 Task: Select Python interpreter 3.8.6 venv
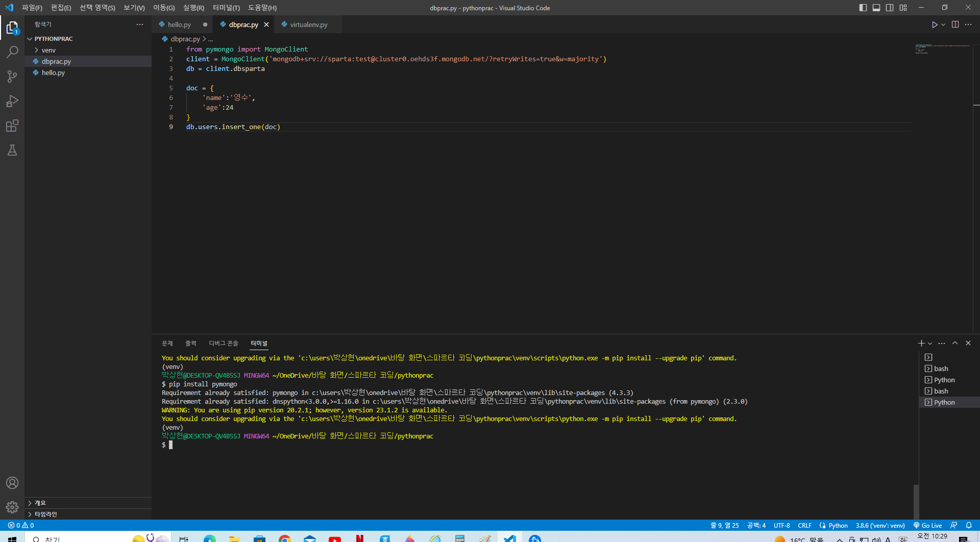coord(880,525)
